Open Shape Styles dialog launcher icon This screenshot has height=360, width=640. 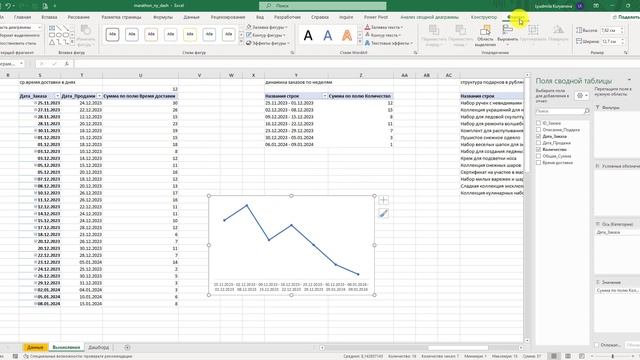(x=292, y=53)
